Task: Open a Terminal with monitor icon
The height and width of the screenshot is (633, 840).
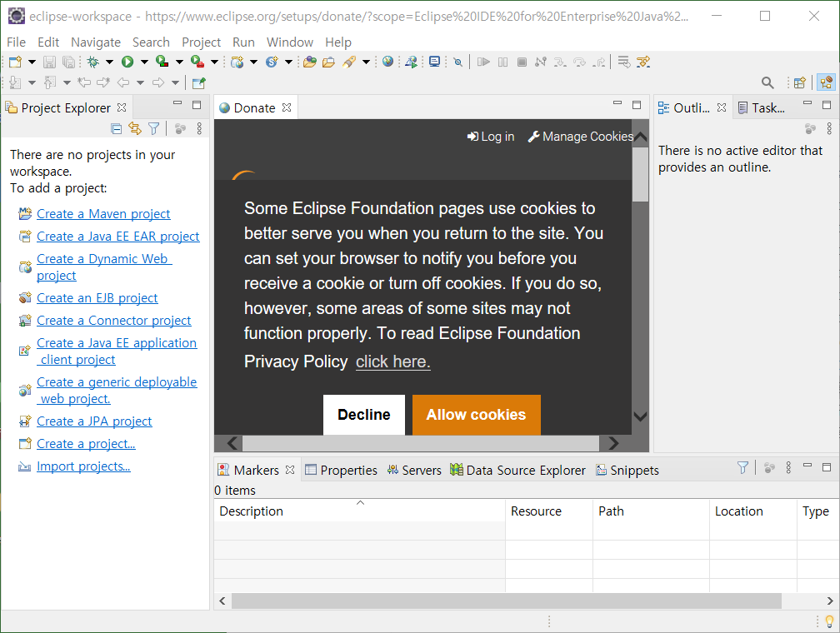Action: click(x=434, y=62)
